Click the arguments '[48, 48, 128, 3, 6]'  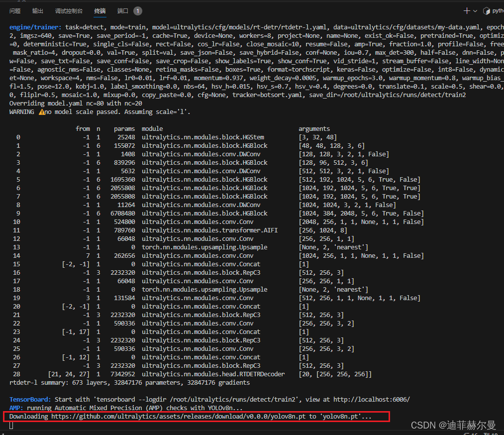[332, 146]
